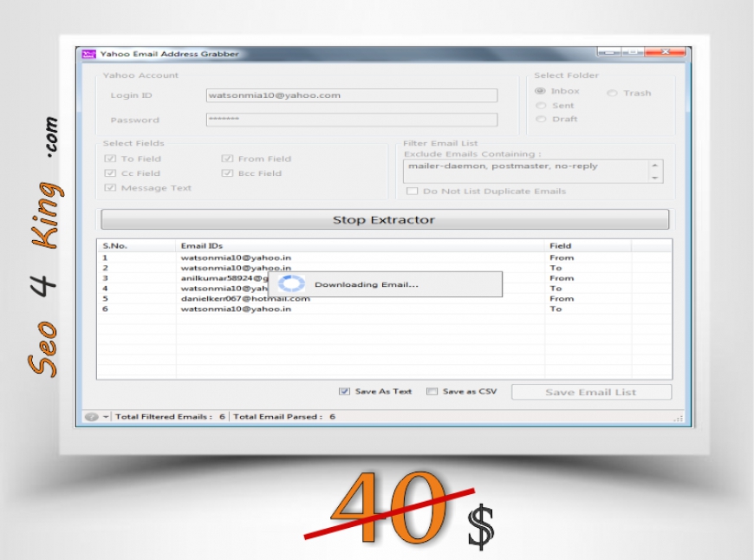The height and width of the screenshot is (560, 754).
Task: Toggle the Message Text checkbox
Action: (110, 187)
